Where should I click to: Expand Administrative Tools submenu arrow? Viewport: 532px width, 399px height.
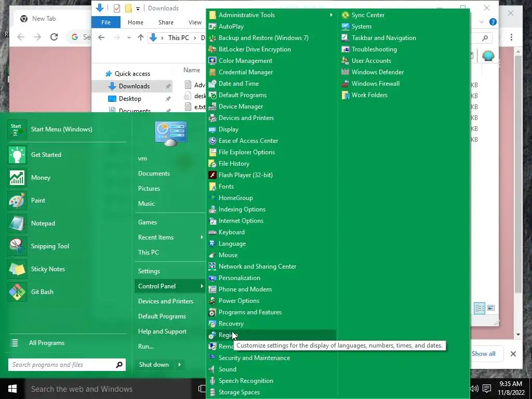point(331,15)
